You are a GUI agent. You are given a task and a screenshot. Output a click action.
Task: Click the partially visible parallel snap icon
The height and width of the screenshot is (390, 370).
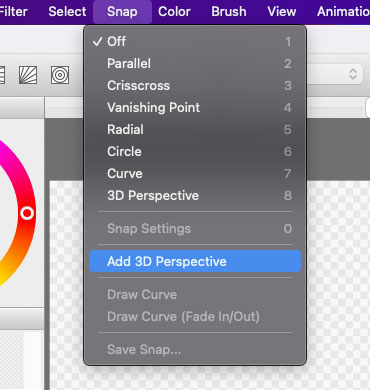2,75
